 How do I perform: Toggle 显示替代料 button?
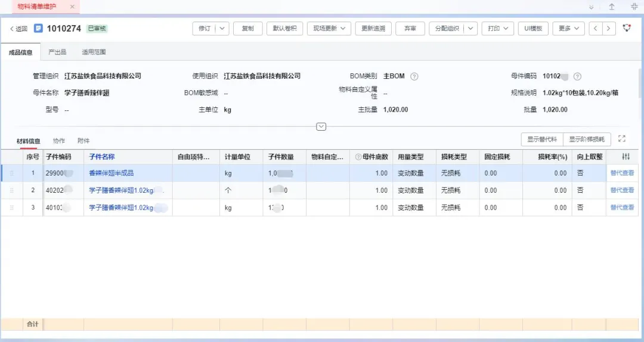(x=542, y=139)
